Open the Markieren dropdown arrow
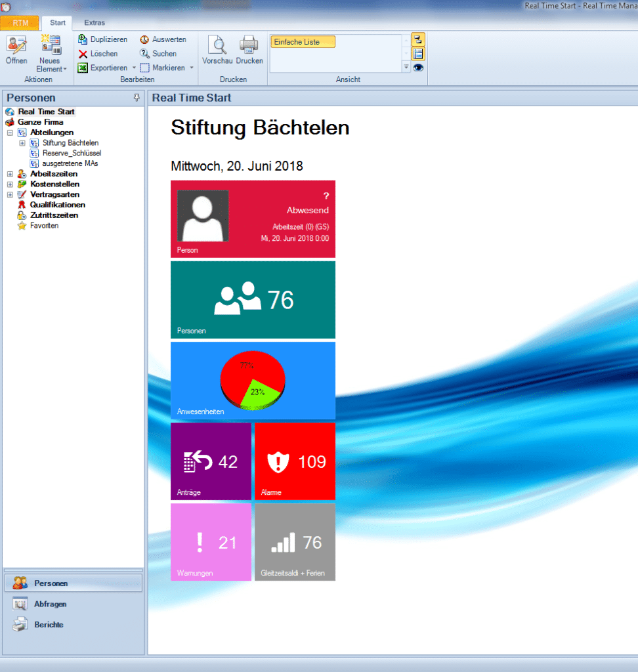 (x=192, y=68)
